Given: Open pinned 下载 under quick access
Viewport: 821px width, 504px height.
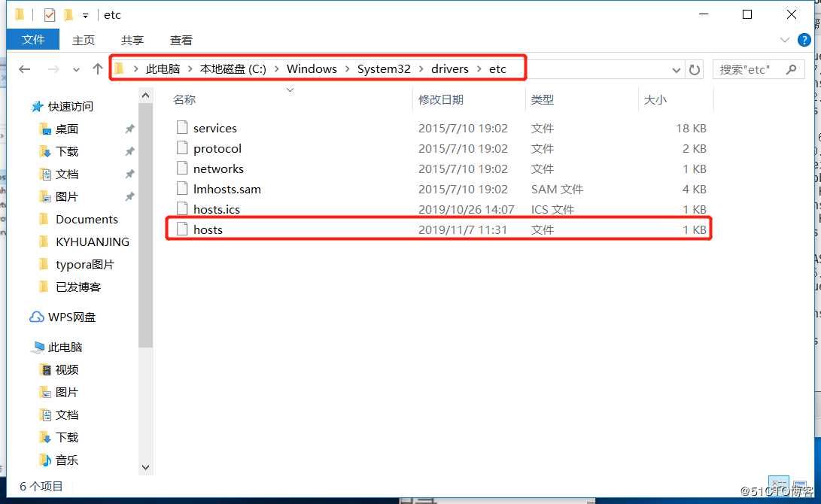Looking at the screenshot, I should coord(67,152).
